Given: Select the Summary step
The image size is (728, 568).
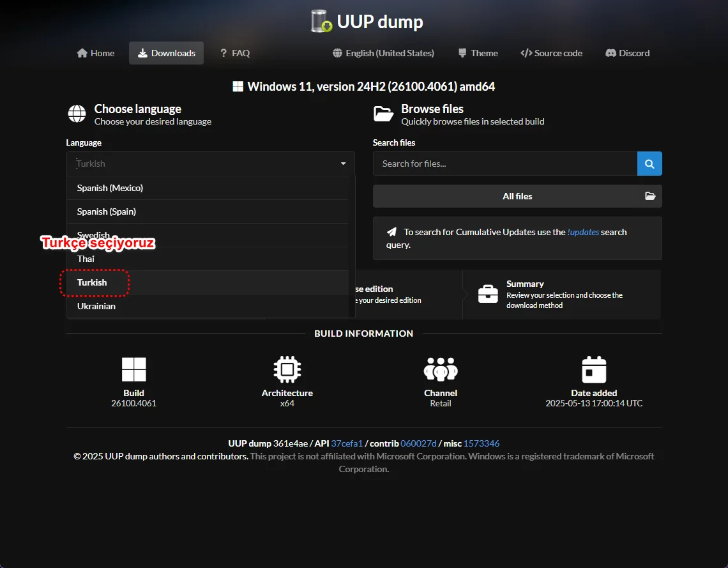Looking at the screenshot, I should pos(562,295).
